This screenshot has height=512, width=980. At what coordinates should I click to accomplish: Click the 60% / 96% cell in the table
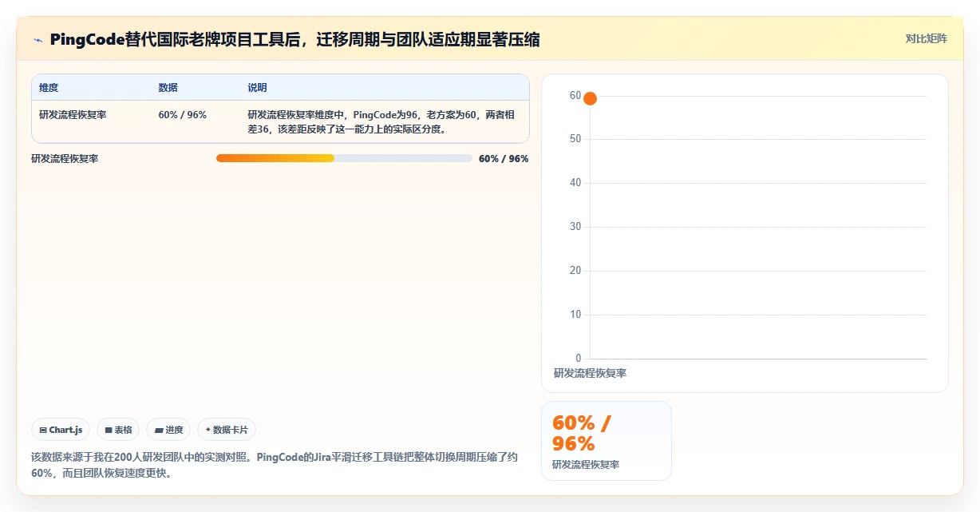pyautogui.click(x=183, y=115)
